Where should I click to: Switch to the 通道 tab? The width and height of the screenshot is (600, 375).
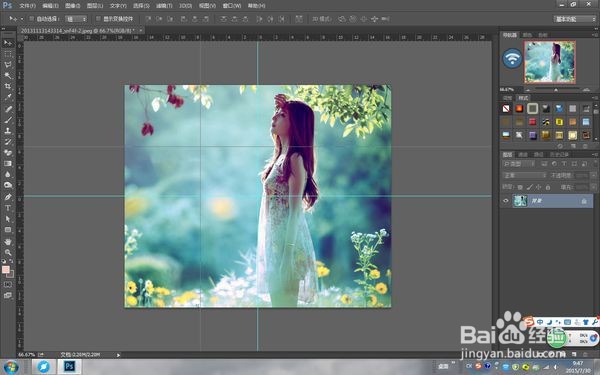523,155
